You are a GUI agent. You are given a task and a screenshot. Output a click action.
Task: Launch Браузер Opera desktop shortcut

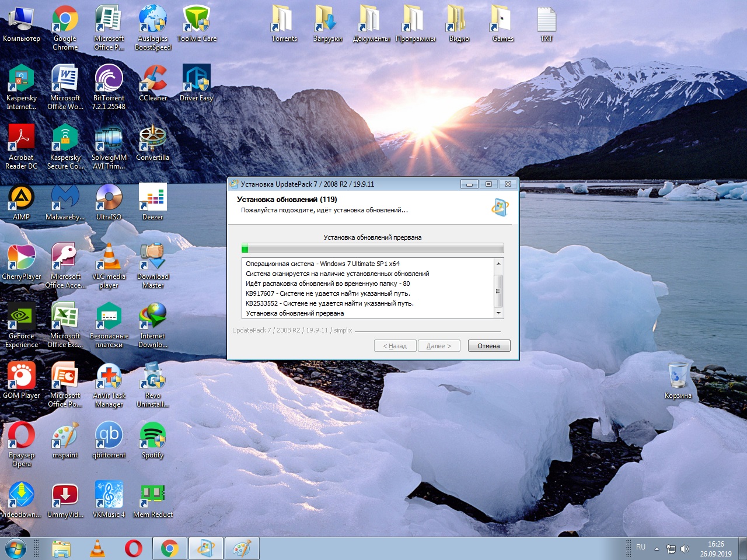click(22, 444)
